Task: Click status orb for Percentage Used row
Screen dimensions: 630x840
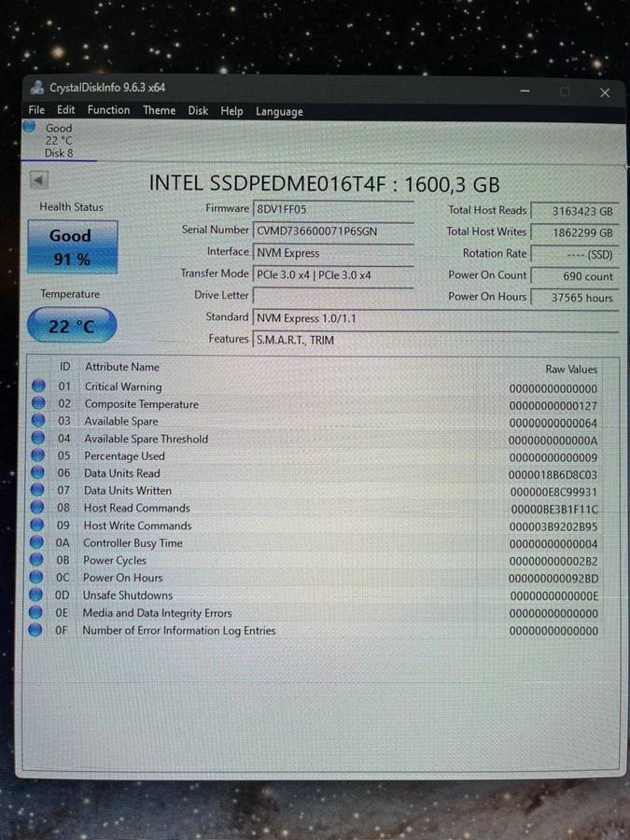Action: point(37,455)
